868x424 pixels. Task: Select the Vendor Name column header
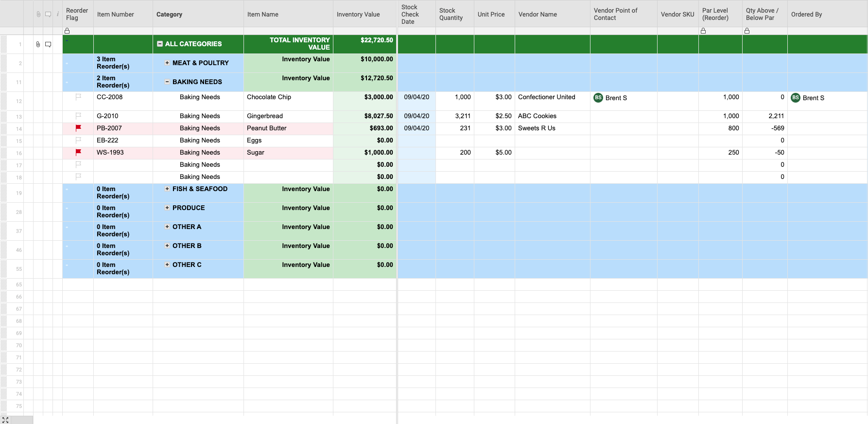click(x=553, y=14)
